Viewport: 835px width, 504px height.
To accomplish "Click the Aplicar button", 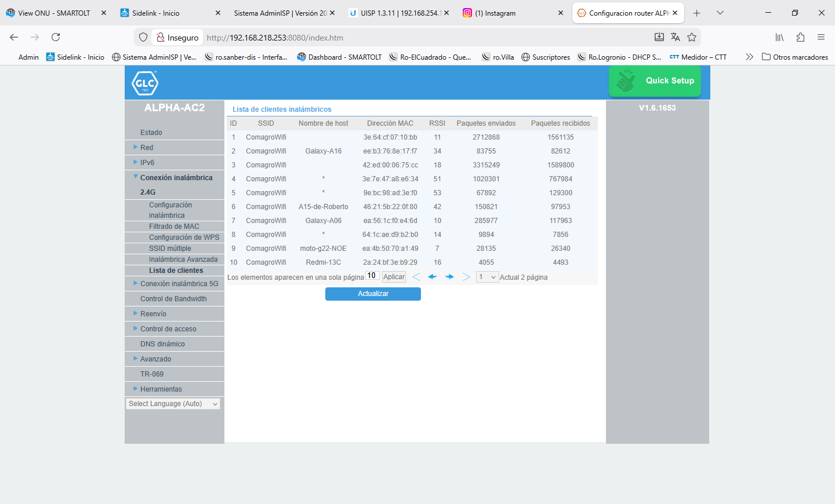I will pos(394,277).
